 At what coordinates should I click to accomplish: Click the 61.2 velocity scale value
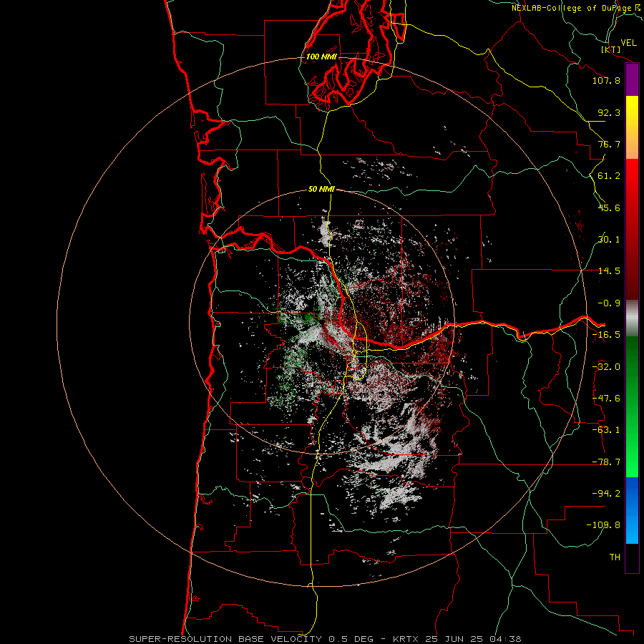609,176
